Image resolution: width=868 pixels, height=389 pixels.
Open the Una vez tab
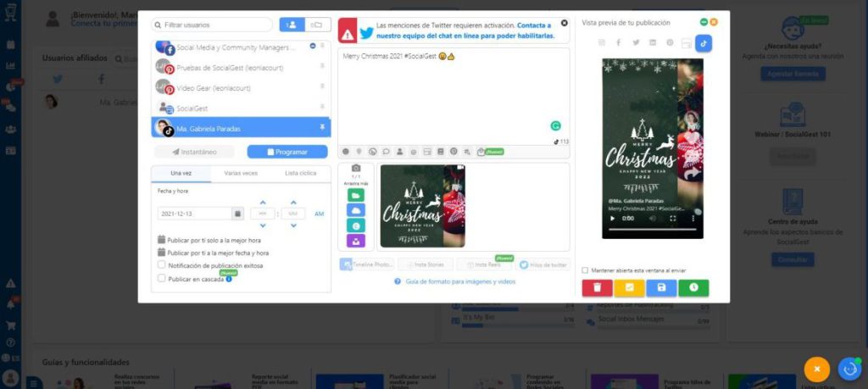(x=181, y=173)
